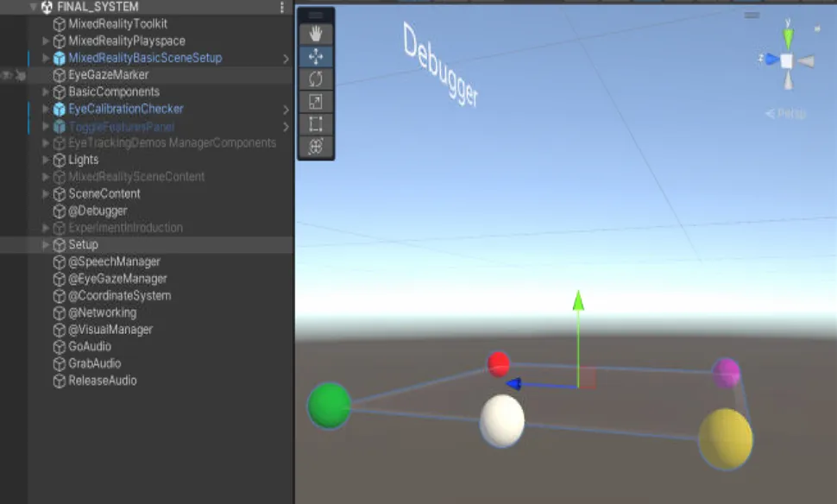Select @EyeGazeManager in hierarchy
This screenshot has width=837, height=504.
[117, 279]
